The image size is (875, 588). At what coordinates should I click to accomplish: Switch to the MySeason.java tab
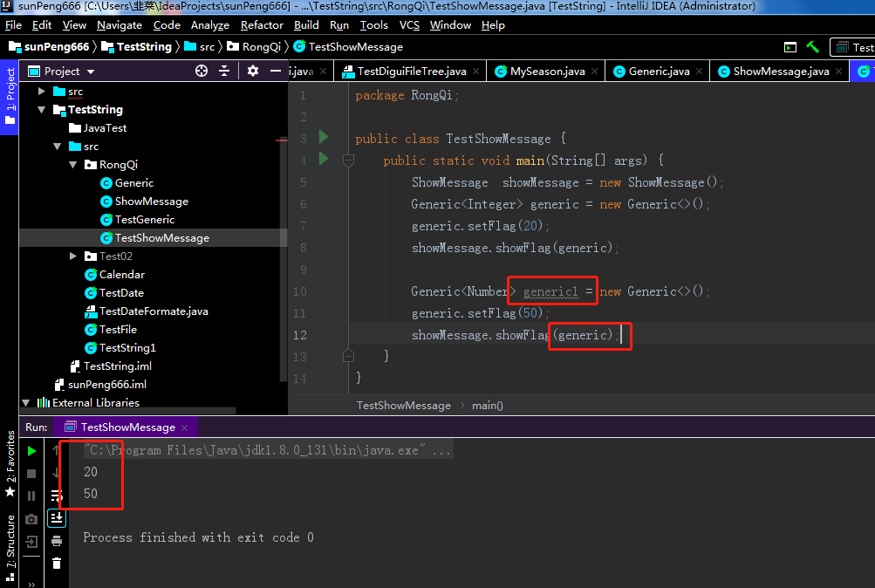(x=548, y=72)
